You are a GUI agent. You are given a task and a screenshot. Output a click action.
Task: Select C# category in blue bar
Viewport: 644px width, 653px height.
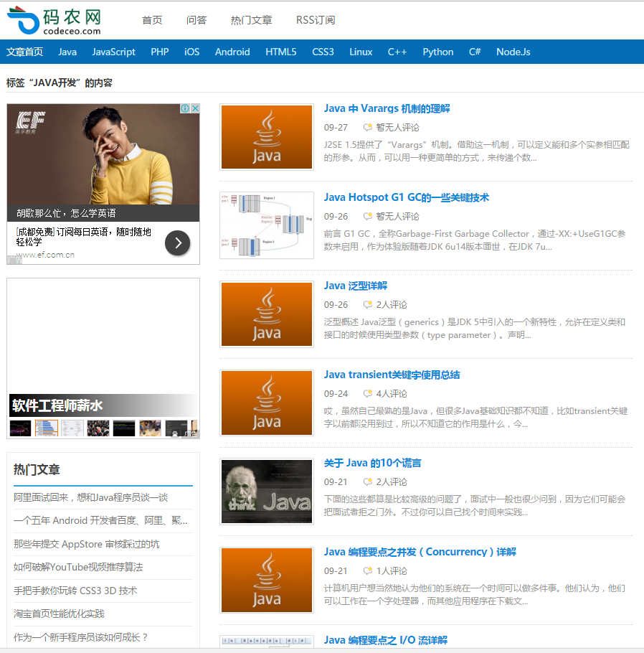click(475, 52)
